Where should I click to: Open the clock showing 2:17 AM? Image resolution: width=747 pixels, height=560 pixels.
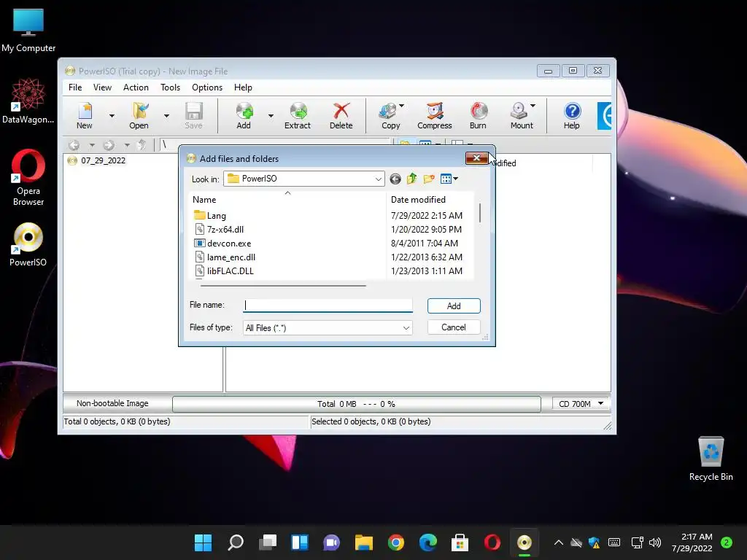tap(692, 542)
